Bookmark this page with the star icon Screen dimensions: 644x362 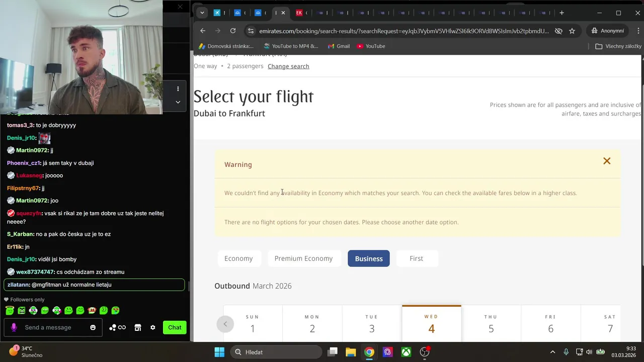pyautogui.click(x=572, y=31)
